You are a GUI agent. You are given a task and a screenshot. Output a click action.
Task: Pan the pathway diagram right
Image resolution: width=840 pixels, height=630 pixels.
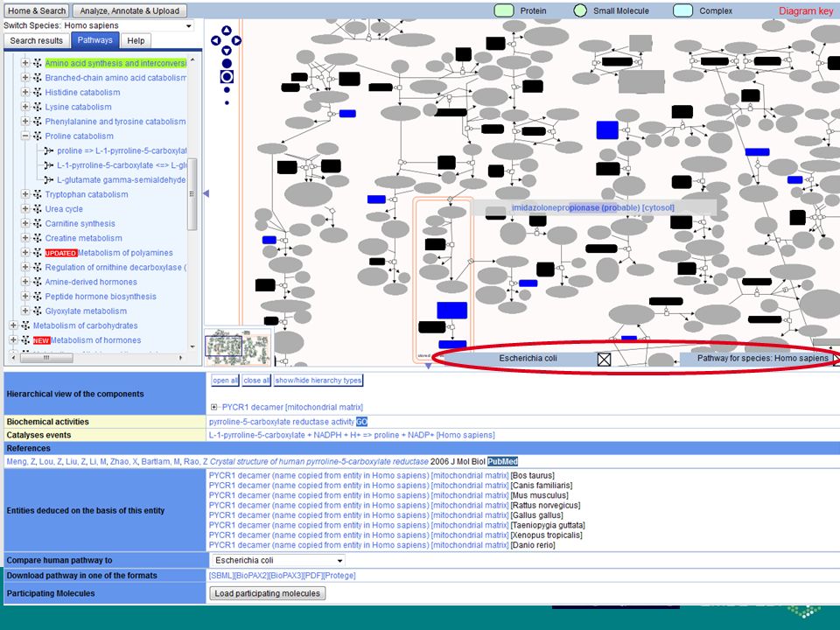pyautogui.click(x=236, y=41)
